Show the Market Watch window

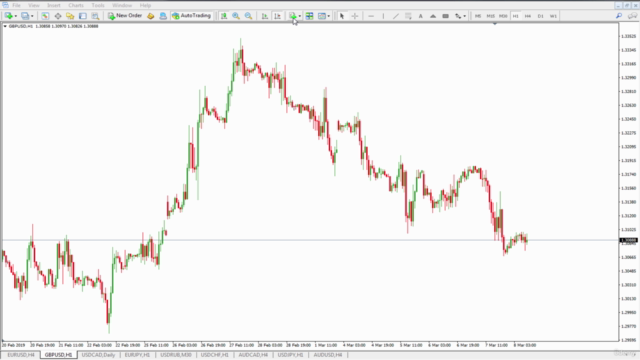click(x=45, y=16)
